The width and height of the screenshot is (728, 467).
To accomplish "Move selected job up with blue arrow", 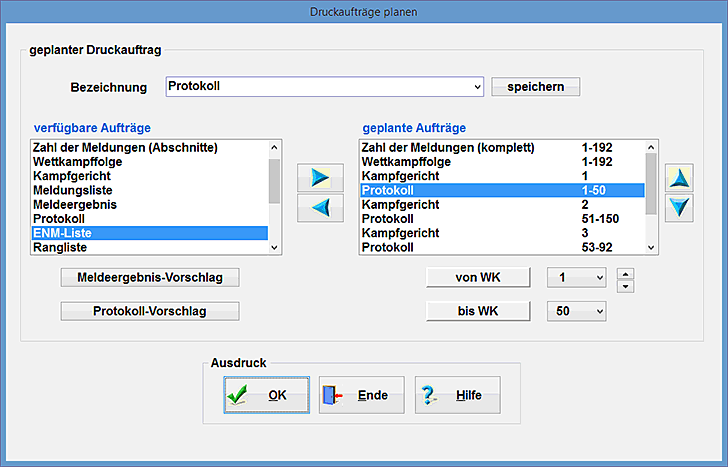I will click(x=679, y=178).
